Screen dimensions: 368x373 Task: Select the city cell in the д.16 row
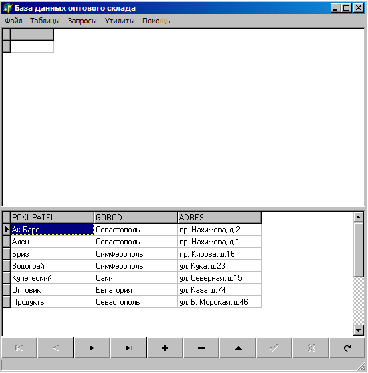pyautogui.click(x=136, y=254)
